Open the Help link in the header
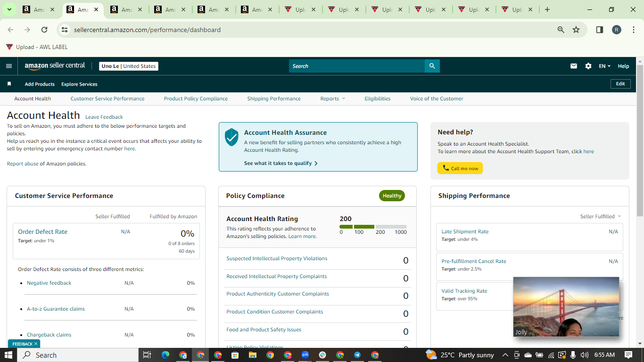The image size is (644, 362). coord(623,66)
